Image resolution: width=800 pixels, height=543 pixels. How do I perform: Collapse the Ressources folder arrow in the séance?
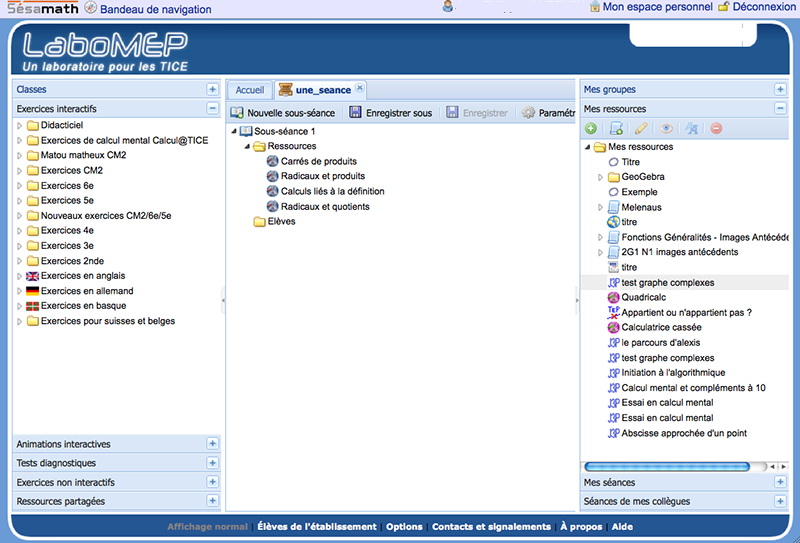pos(247,146)
